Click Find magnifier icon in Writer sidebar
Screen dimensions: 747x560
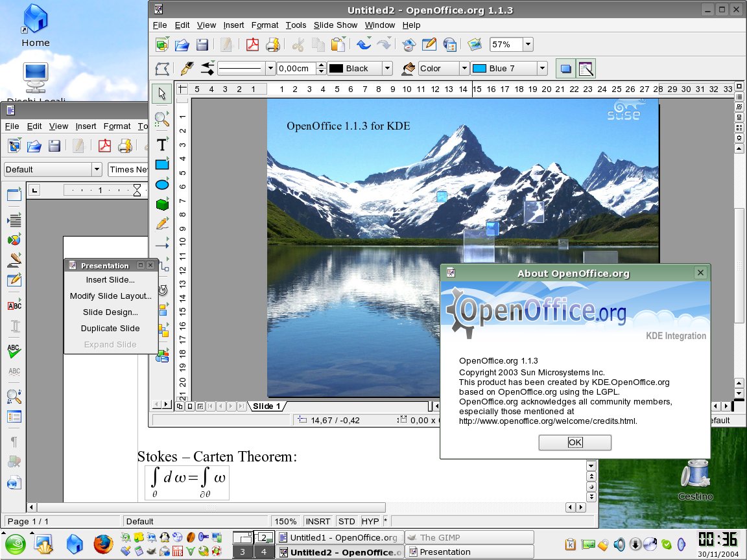pos(14,396)
